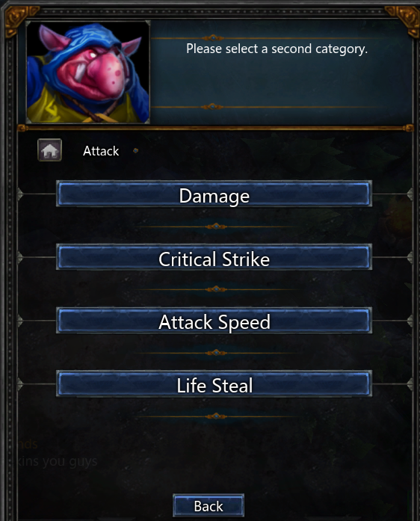This screenshot has height=521, width=420.
Task: Click the gold ornament in the top-left corner
Action: (x=18, y=19)
